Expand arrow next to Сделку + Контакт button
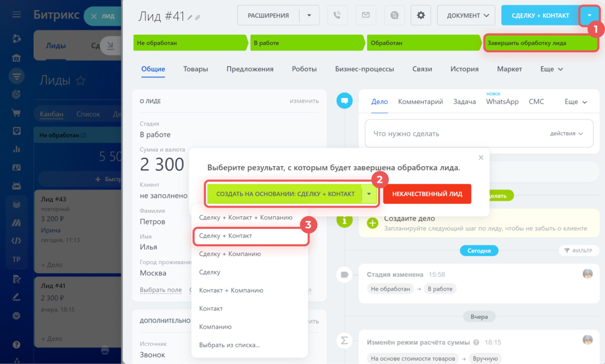 [x=589, y=15]
